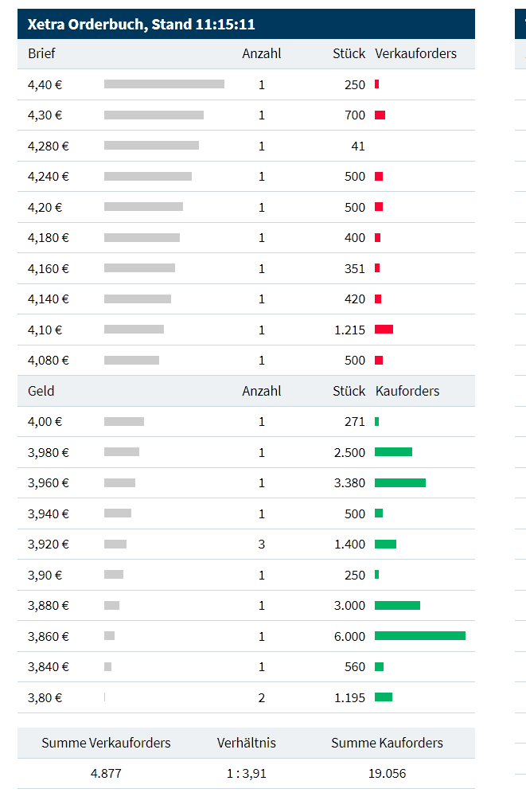Click the gray depth bar for 4,30 €

[154, 115]
